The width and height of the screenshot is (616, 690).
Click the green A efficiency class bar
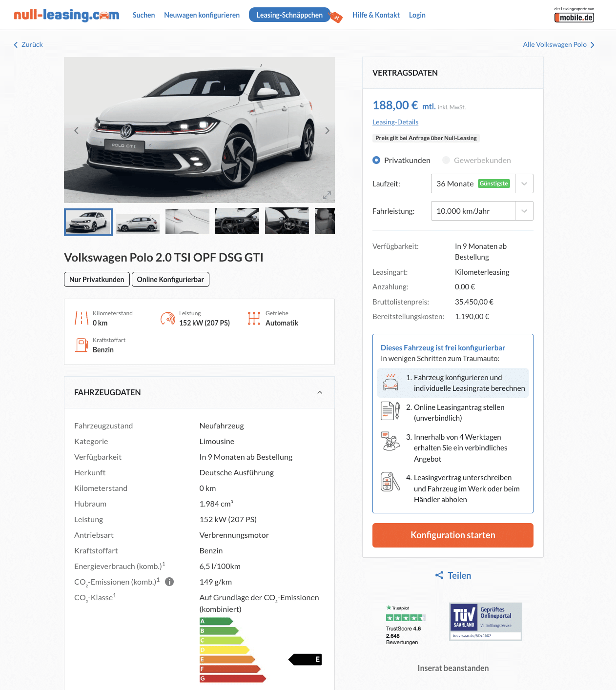(216, 621)
